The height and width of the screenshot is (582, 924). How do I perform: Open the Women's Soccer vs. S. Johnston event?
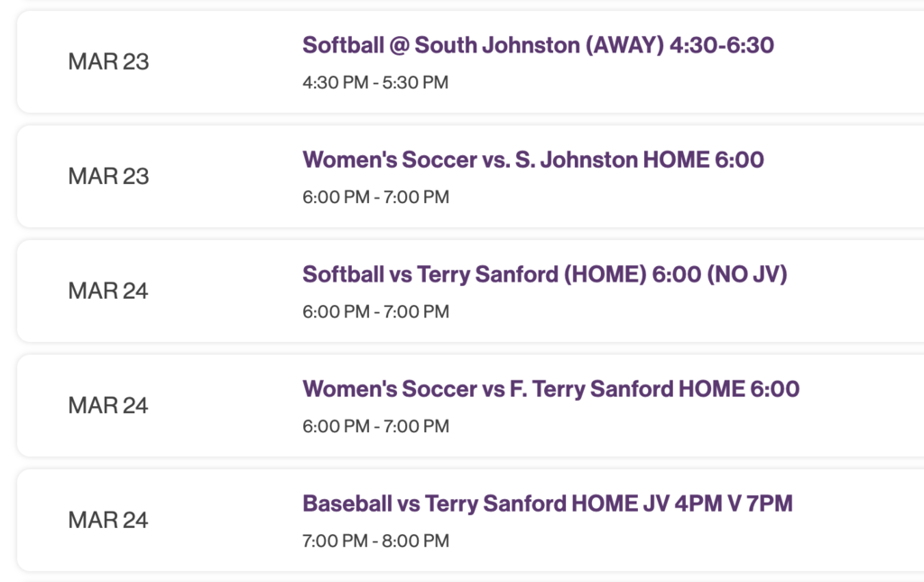click(534, 160)
